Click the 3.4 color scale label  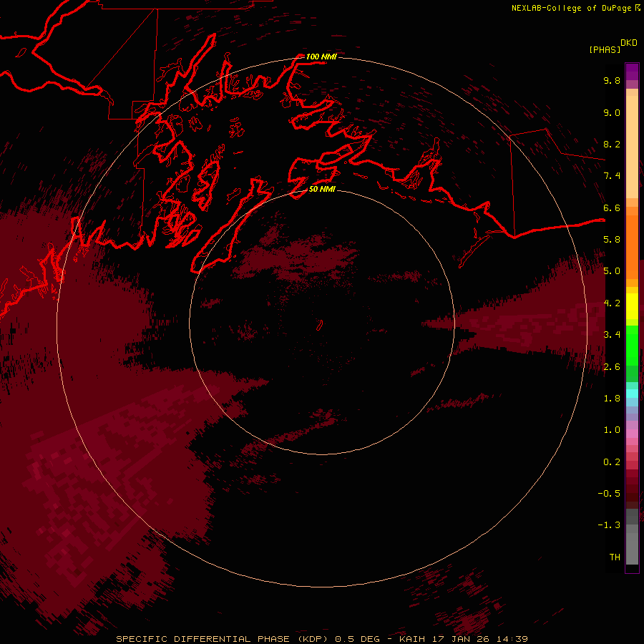(x=612, y=335)
